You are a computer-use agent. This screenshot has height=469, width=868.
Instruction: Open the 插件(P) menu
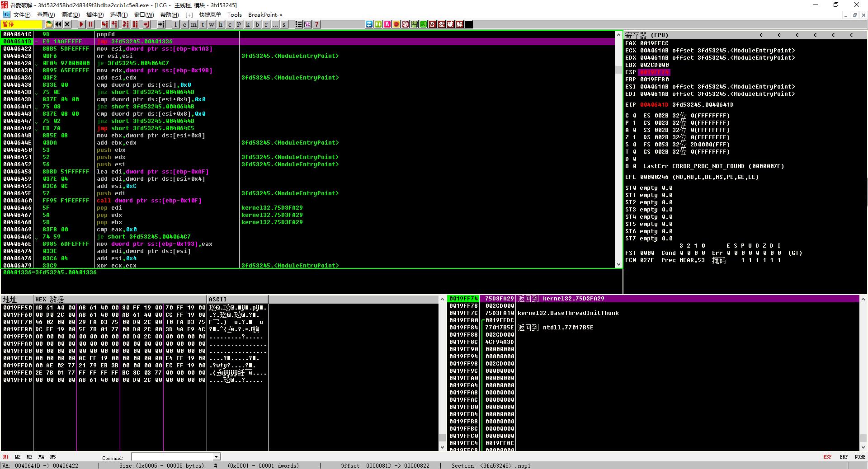94,15
